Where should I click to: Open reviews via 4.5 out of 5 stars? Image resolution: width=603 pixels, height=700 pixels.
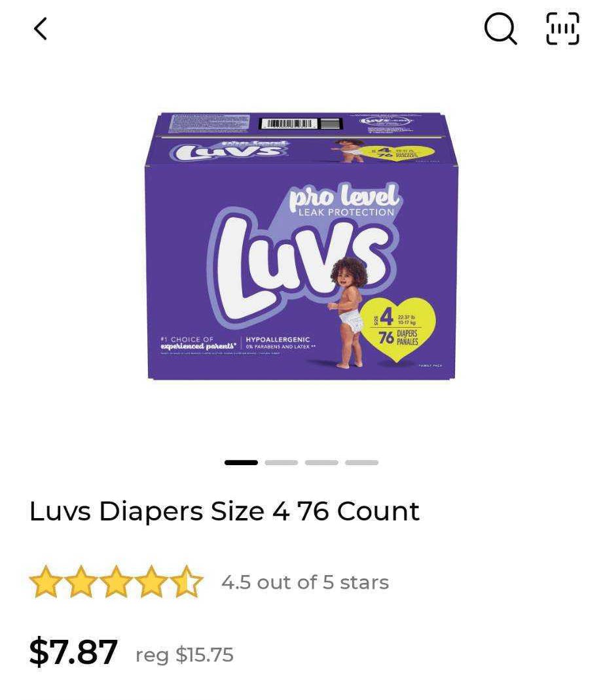click(305, 582)
